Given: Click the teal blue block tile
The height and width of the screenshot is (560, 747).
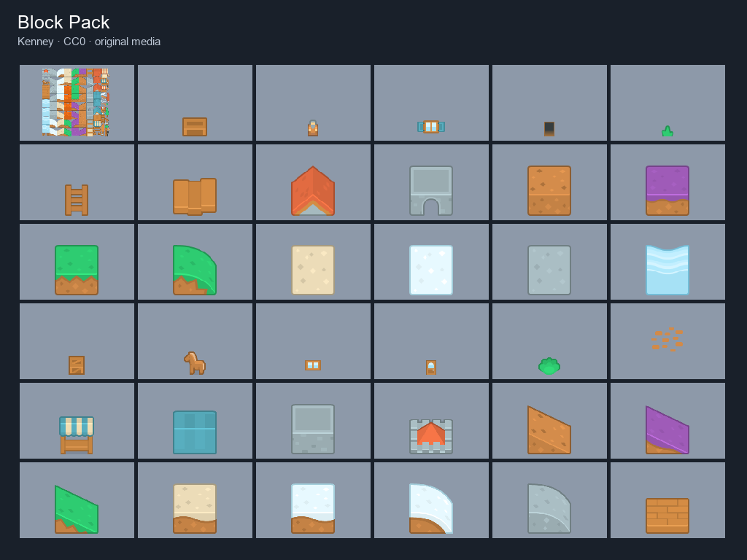Looking at the screenshot, I should tap(195, 432).
